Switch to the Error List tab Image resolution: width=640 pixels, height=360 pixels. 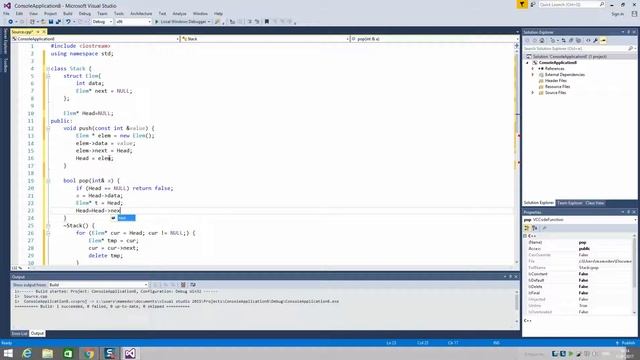click(x=19, y=333)
